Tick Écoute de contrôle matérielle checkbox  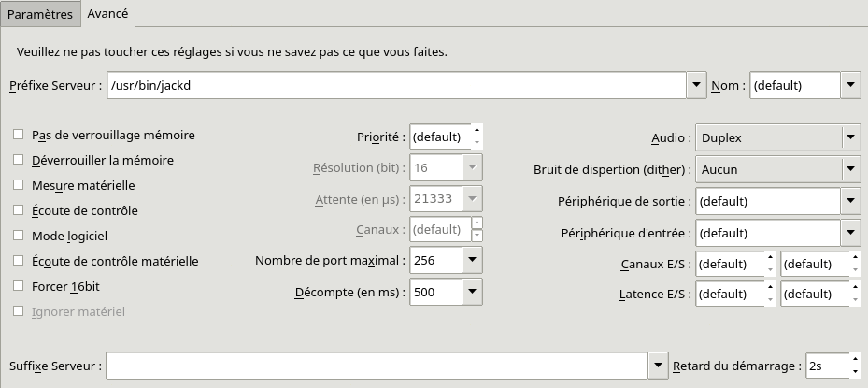point(19,261)
